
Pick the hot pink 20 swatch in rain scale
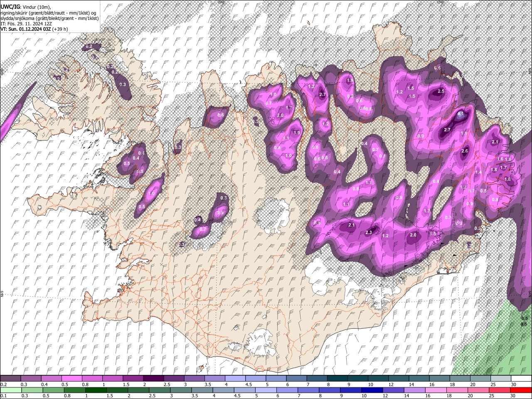tap(478, 390)
